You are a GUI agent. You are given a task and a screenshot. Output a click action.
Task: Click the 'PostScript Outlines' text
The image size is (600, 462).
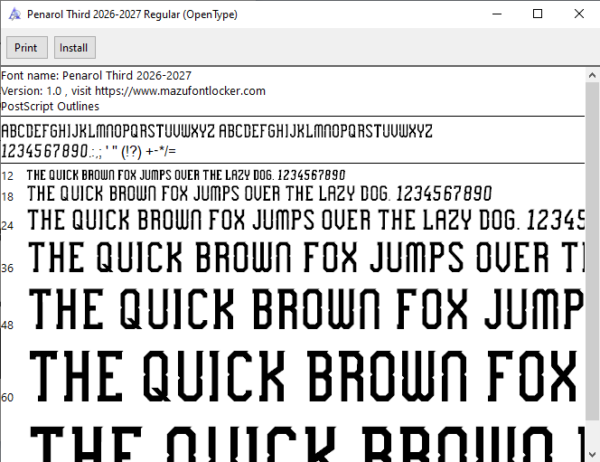coord(50,106)
